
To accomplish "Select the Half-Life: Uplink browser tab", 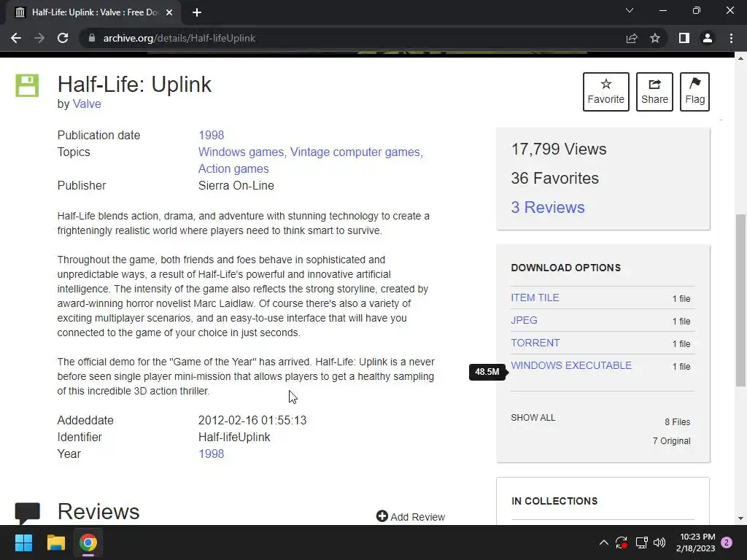I will click(x=93, y=13).
